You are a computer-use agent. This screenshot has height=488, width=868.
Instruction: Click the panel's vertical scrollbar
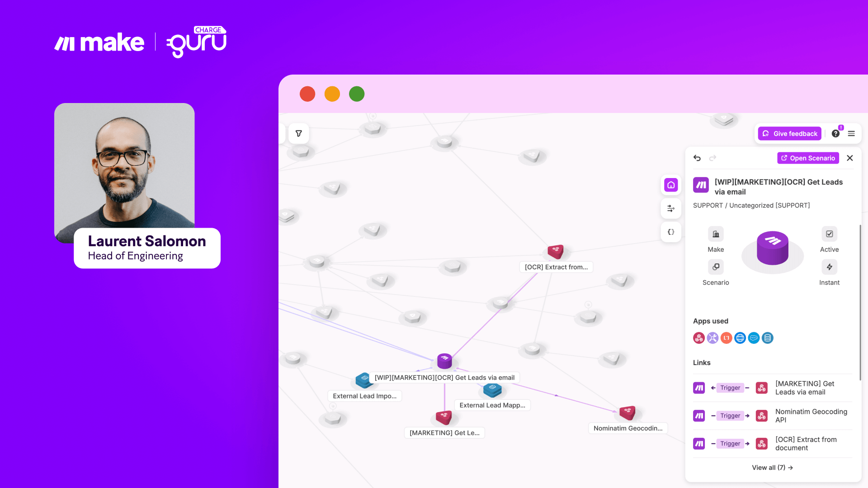pos(860,303)
